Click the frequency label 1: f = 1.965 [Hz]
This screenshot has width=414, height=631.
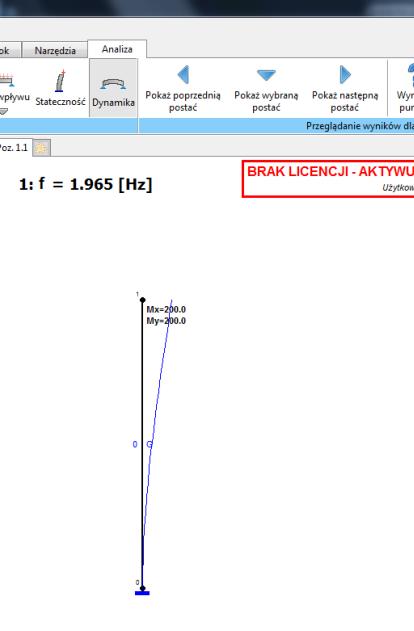pyautogui.click(x=86, y=184)
